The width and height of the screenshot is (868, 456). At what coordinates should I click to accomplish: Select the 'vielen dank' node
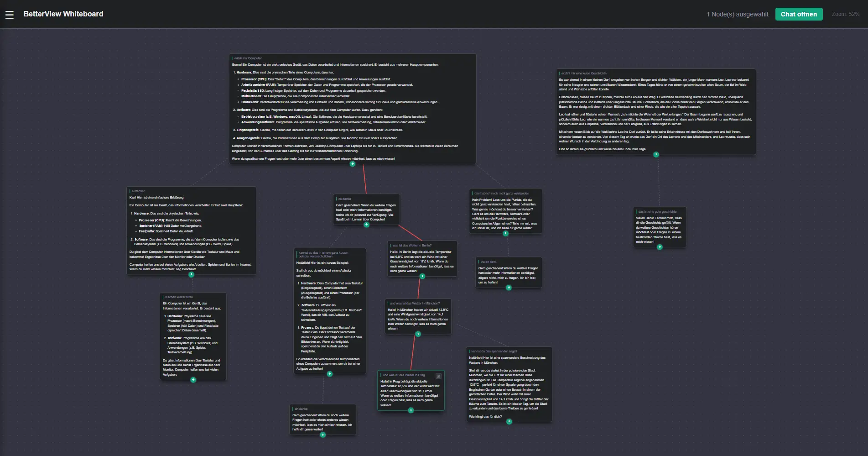[x=509, y=273]
